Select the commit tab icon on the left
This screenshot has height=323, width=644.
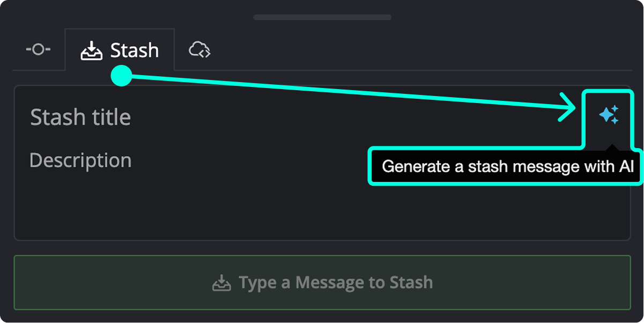[x=38, y=49]
